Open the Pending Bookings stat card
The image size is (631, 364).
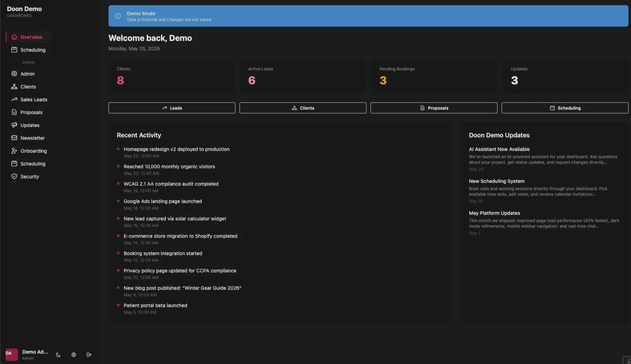click(434, 77)
